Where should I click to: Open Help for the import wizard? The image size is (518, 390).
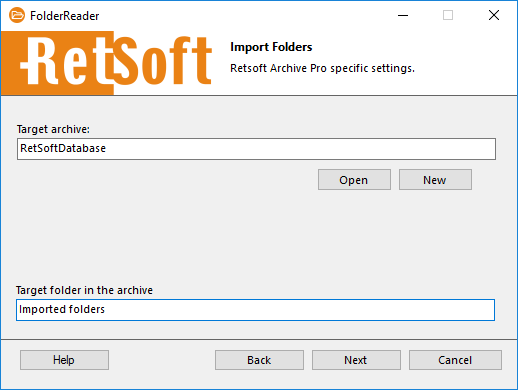pos(64,360)
